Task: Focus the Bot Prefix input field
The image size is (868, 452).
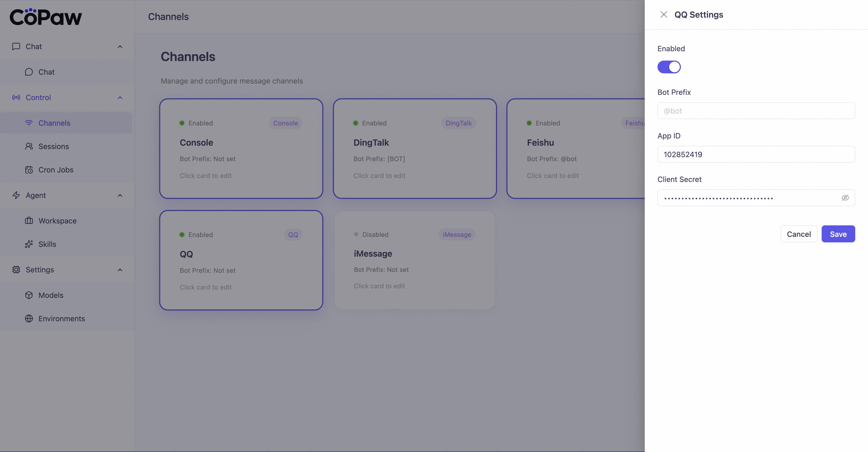Action: tap(756, 111)
